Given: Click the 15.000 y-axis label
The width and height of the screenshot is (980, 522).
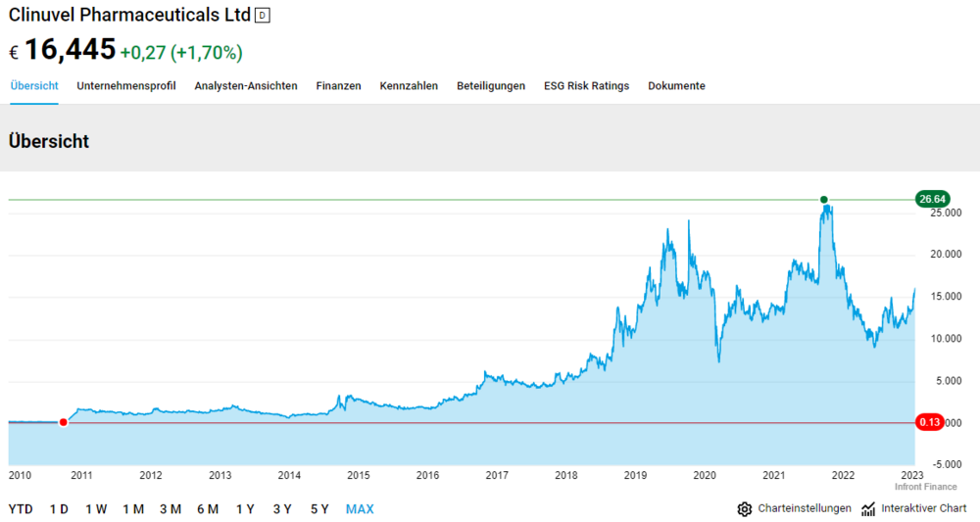Looking at the screenshot, I should tap(946, 297).
